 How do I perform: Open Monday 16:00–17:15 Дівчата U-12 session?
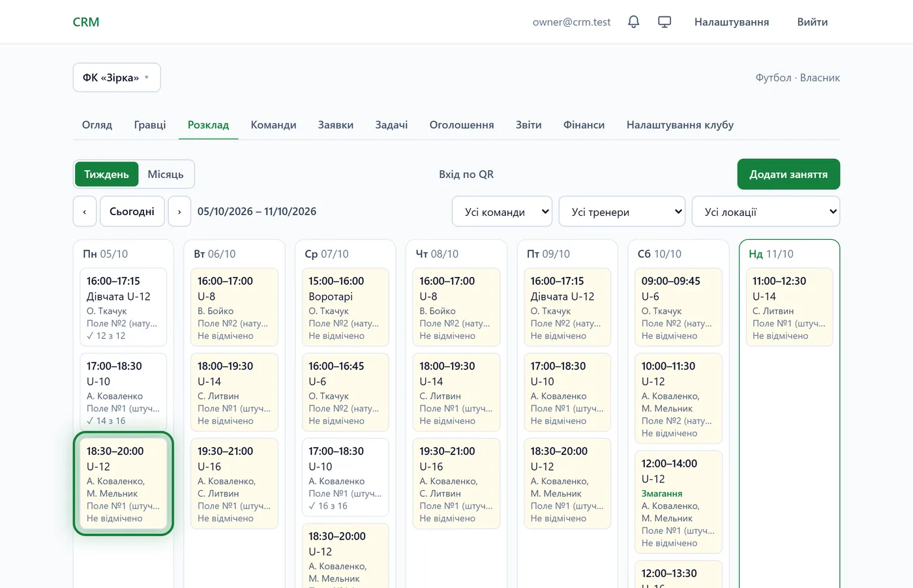pos(123,307)
